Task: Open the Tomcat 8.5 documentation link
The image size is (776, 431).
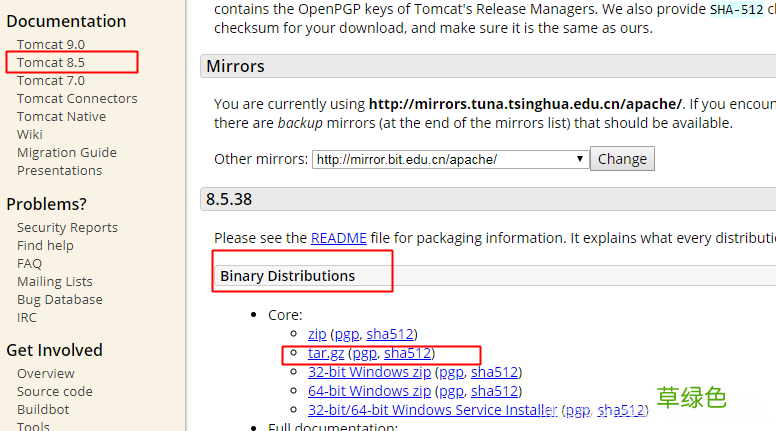Action: [x=50, y=62]
